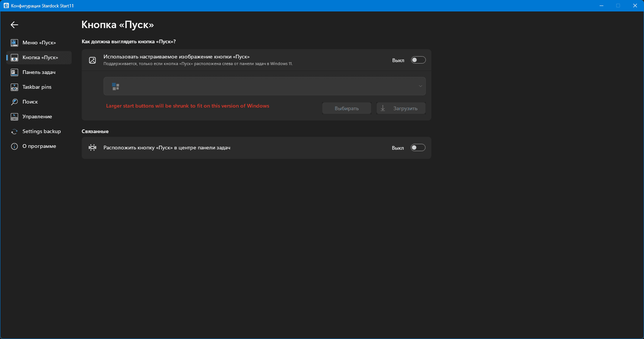The height and width of the screenshot is (339, 644).
Task: Click the О программе info icon
Action: 14,146
